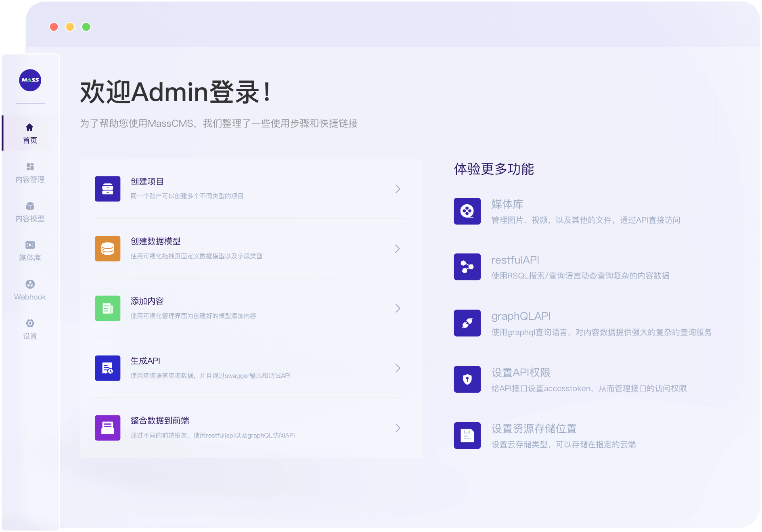Click the 设置API权限 shield icon

(x=467, y=379)
